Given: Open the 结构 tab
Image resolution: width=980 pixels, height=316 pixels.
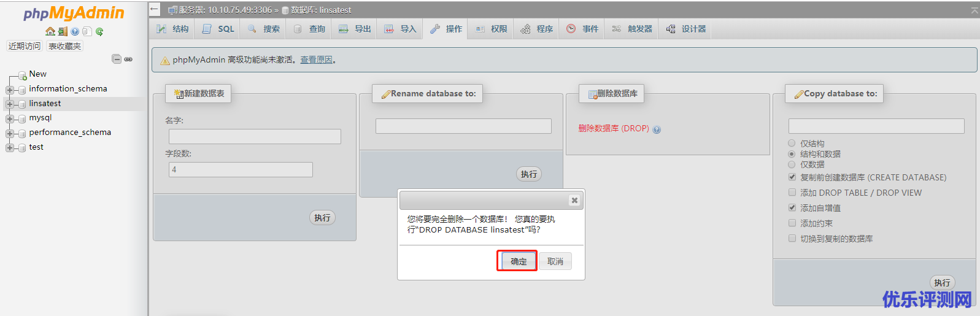Looking at the screenshot, I should 172,29.
